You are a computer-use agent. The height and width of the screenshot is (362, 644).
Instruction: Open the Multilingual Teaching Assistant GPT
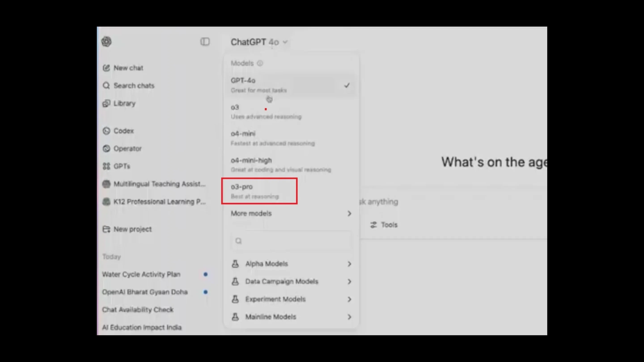pos(154,184)
